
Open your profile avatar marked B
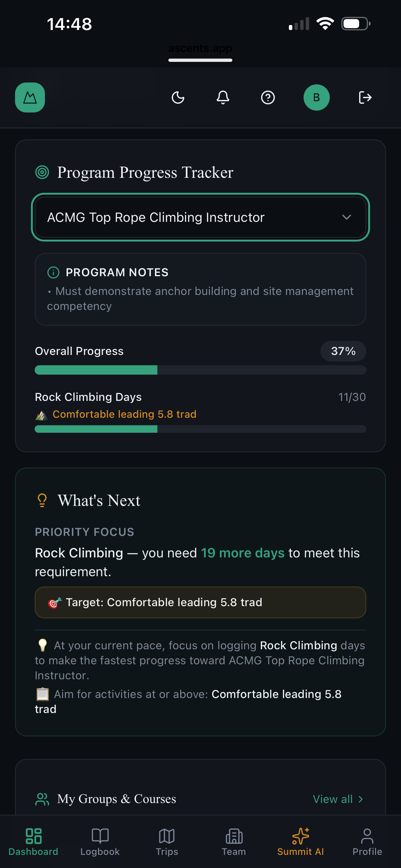tap(316, 97)
